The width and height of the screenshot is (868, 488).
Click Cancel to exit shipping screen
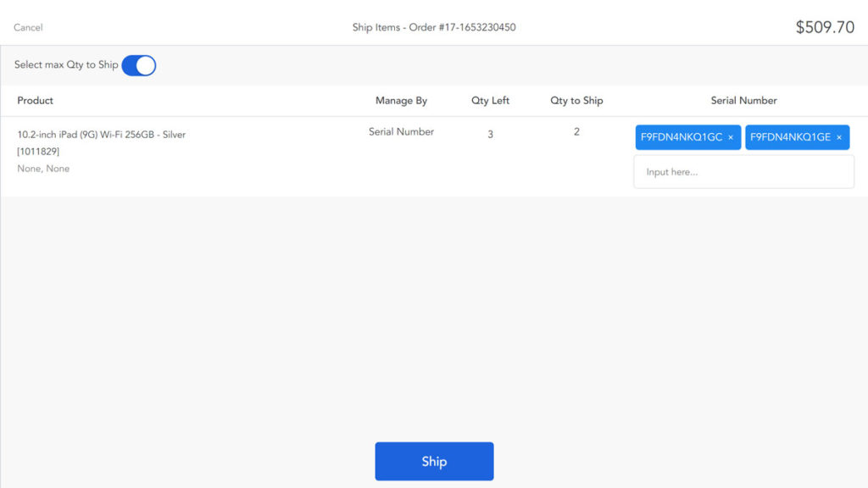28,27
